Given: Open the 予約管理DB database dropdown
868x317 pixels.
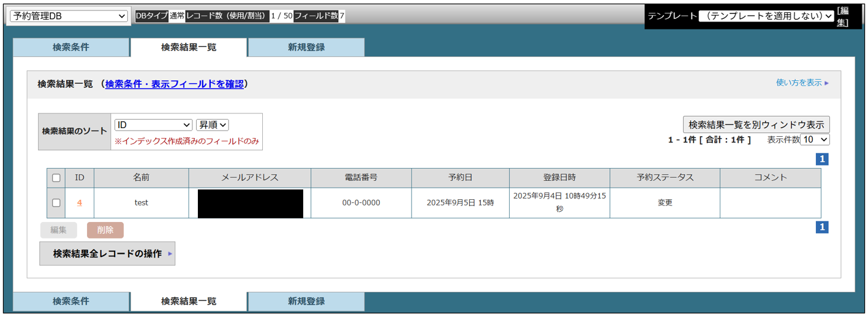Looking at the screenshot, I should pos(68,16).
